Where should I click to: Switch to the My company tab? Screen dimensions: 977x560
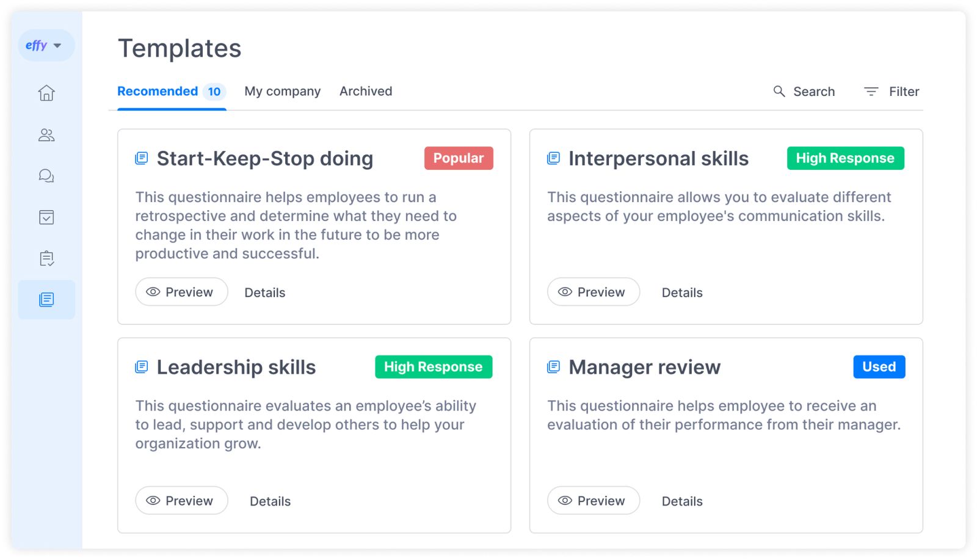pos(282,91)
